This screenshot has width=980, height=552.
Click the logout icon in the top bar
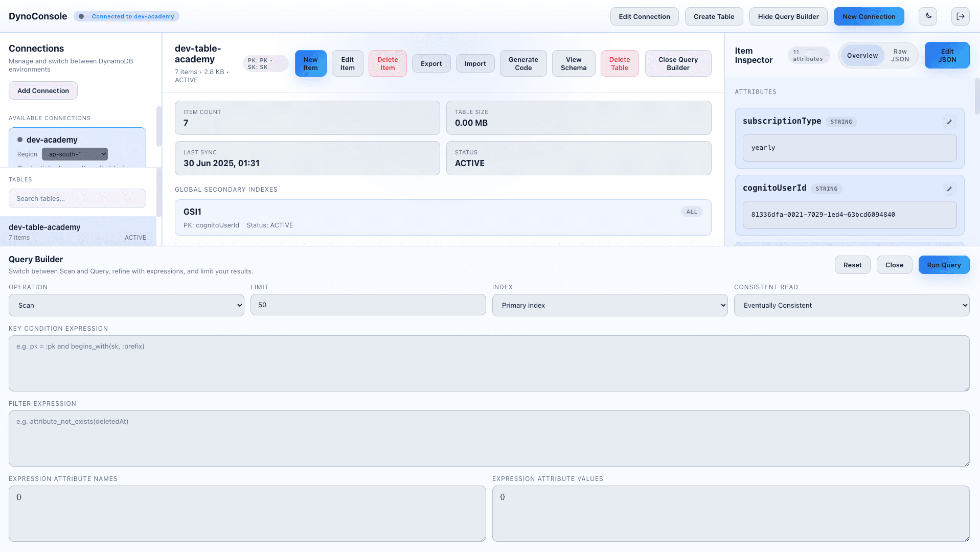[960, 16]
